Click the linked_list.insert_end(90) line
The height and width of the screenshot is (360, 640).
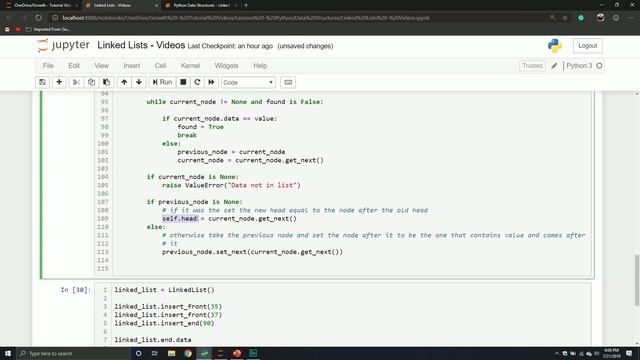(x=164, y=323)
